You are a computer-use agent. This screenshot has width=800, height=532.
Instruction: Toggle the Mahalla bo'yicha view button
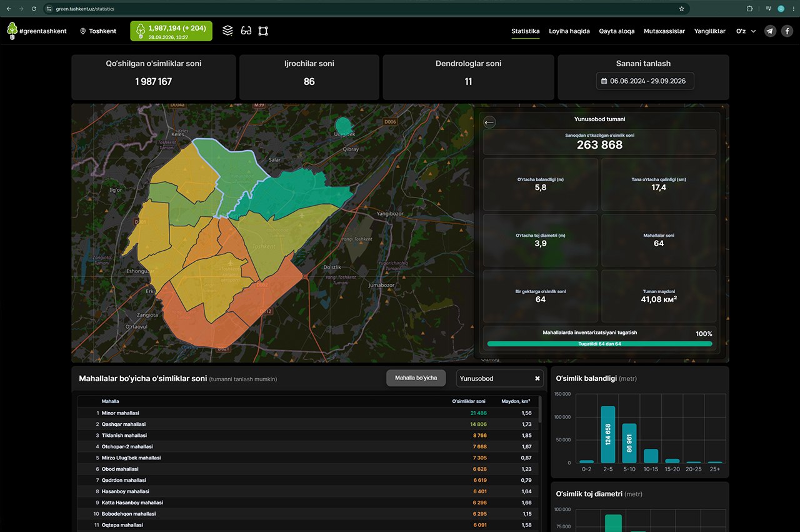click(x=416, y=378)
